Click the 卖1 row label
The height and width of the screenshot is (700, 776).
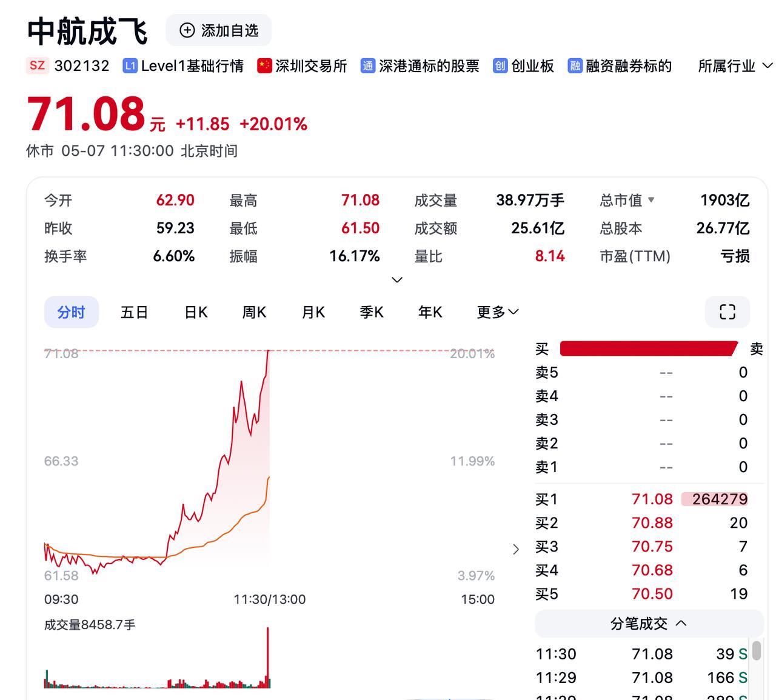click(546, 467)
